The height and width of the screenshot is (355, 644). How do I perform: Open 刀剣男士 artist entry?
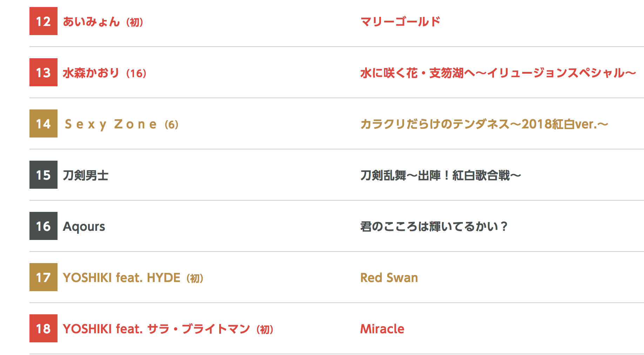(86, 175)
